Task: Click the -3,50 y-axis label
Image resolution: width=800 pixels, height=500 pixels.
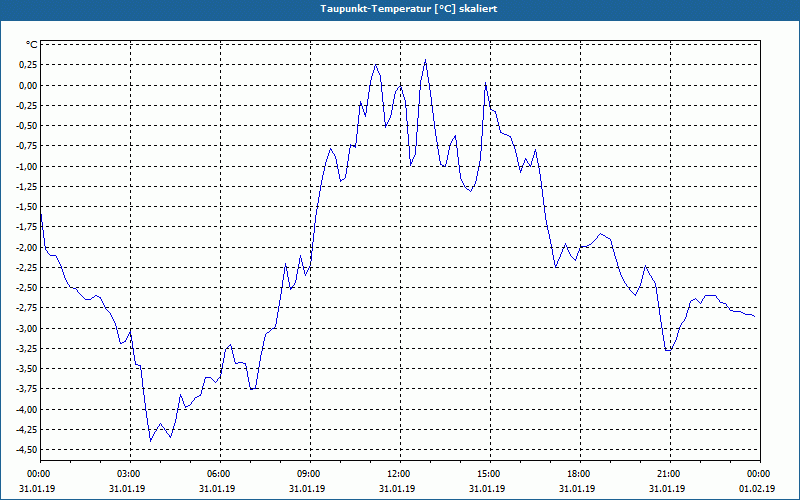Action: (27, 369)
